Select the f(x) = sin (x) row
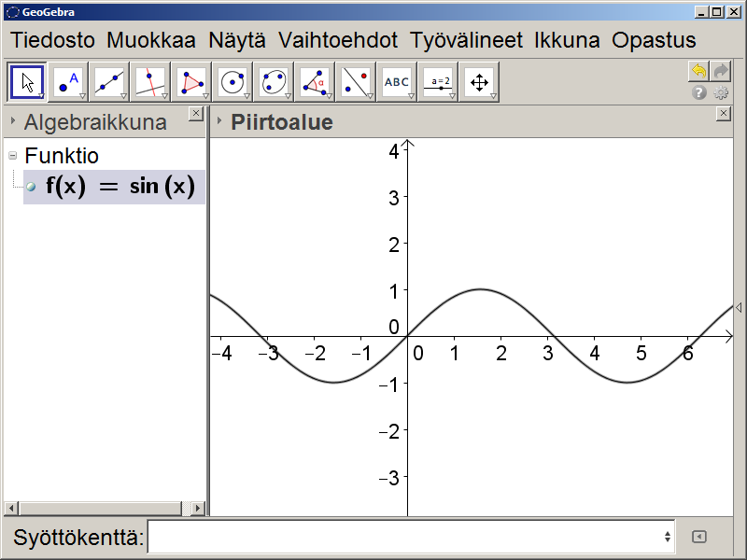Viewport: 747px width, 560px height. point(114,187)
